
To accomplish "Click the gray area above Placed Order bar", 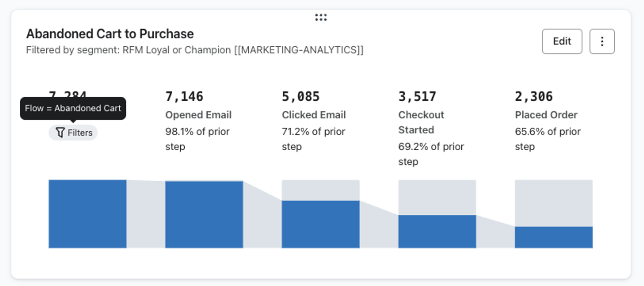I will point(553,203).
